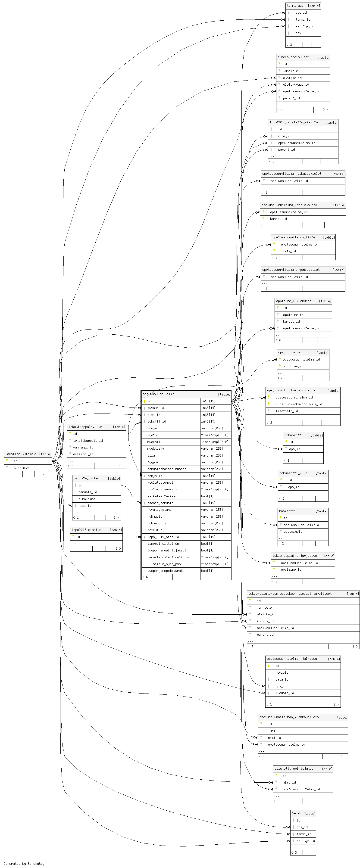The image size is (363, 868).
Task: Open the peruste_cache table title
Action: (86, 478)
